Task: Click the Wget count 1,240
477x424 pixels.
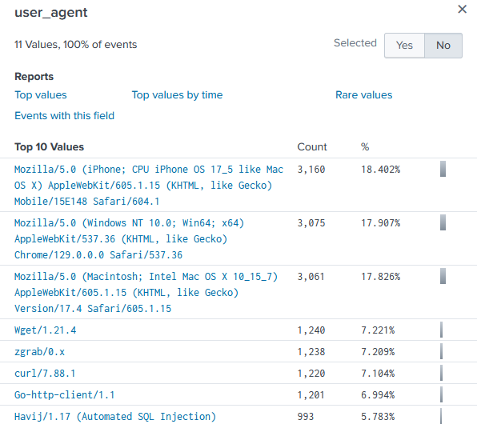Action: (311, 330)
